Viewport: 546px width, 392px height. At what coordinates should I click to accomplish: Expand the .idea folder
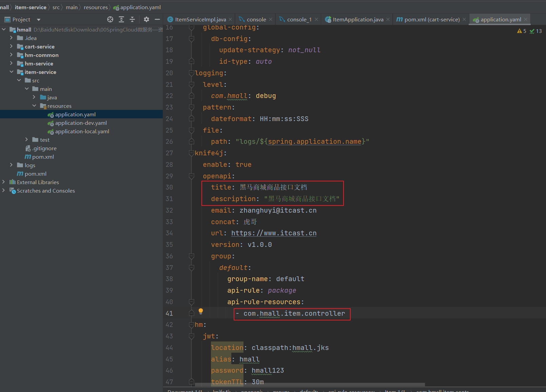coord(11,38)
